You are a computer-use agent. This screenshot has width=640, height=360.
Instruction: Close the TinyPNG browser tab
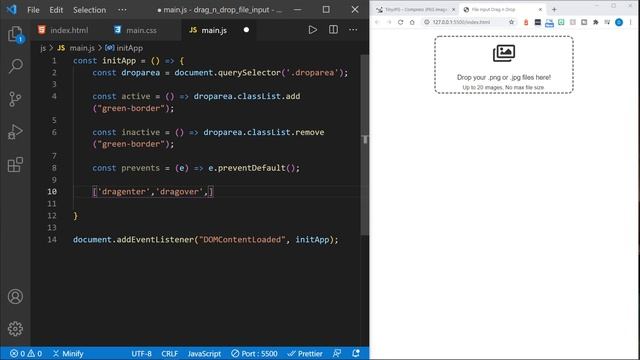[x=453, y=9]
